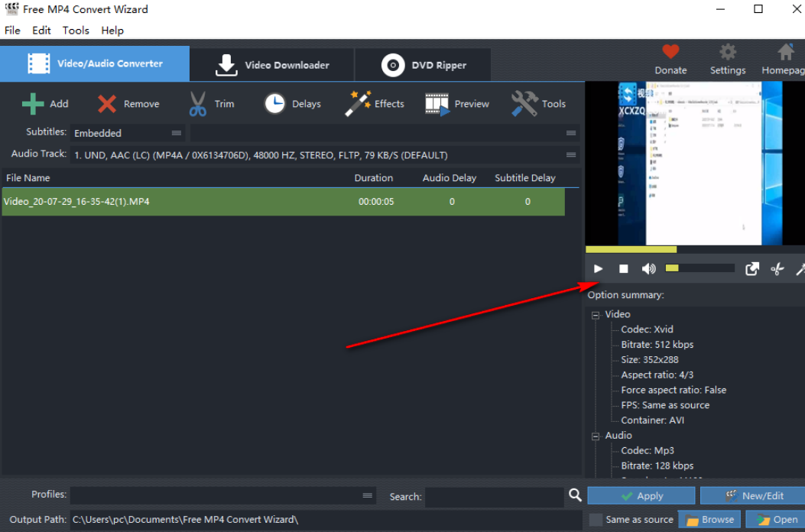Click the Apply button
The image size is (805, 532).
click(641, 496)
